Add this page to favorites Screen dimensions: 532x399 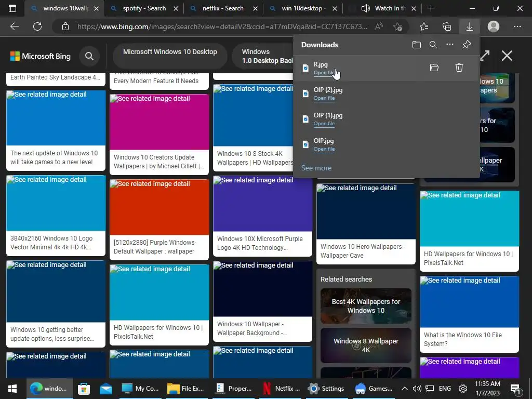397,26
